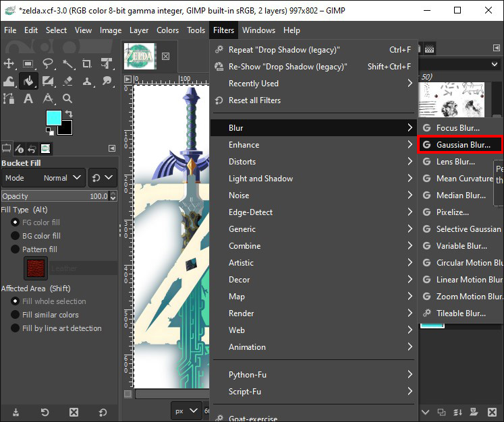Select the Crop tool
Image resolution: width=504 pixels, height=422 pixels.
(87, 64)
